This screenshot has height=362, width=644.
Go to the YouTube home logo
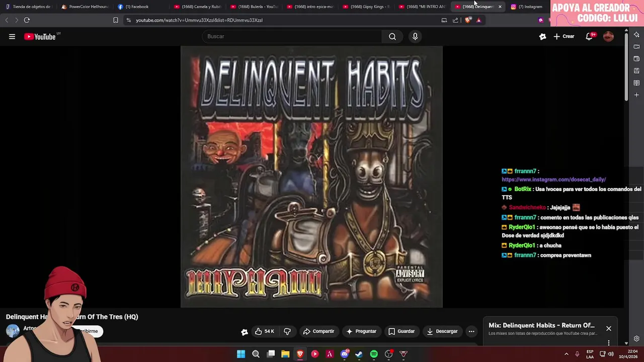pos(40,37)
